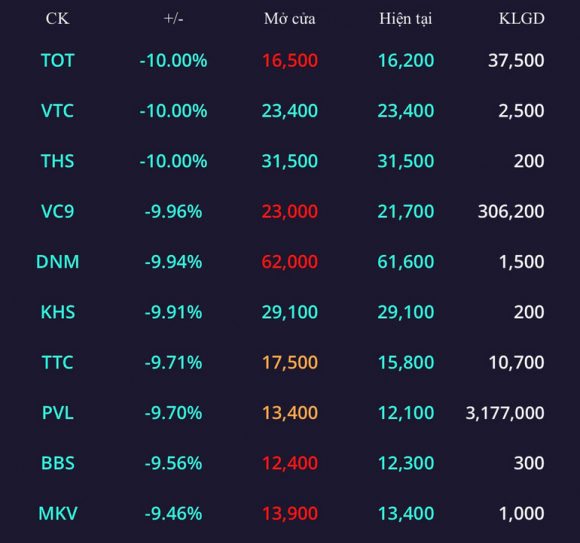Click TOT volume 37,500
580x543 pixels.
point(516,61)
